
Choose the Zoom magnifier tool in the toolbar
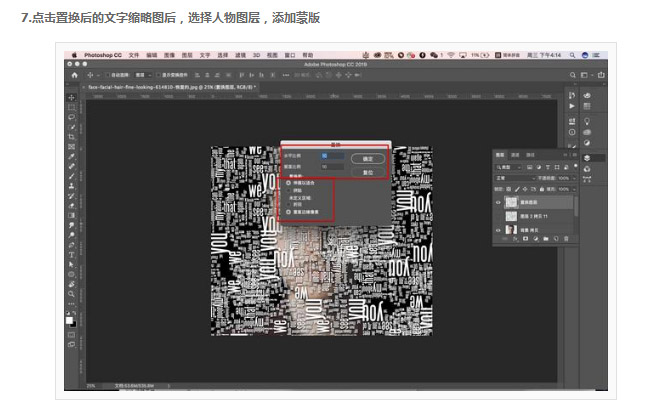(x=71, y=294)
